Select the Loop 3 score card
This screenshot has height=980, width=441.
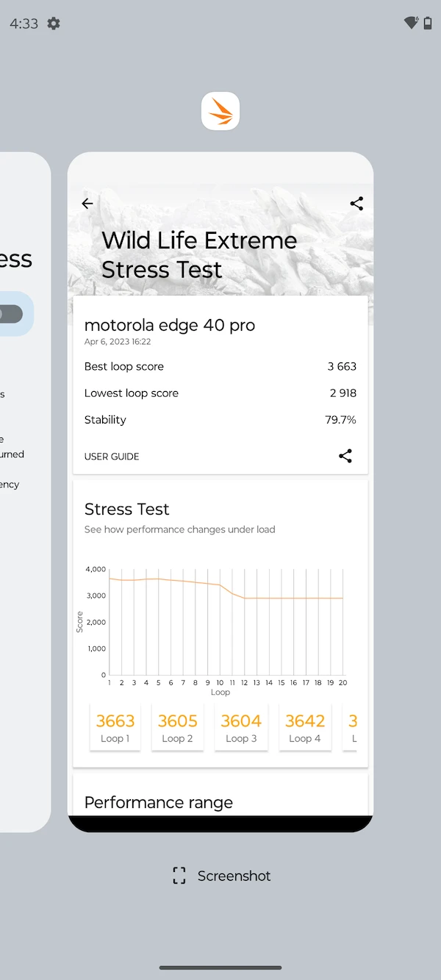pos(241,727)
